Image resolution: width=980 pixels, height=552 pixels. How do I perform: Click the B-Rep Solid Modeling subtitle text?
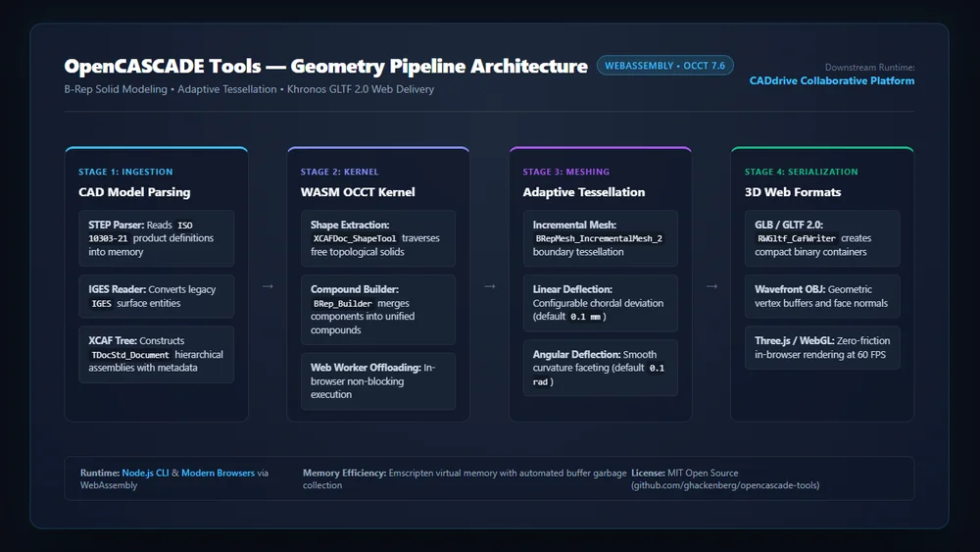[x=249, y=89]
